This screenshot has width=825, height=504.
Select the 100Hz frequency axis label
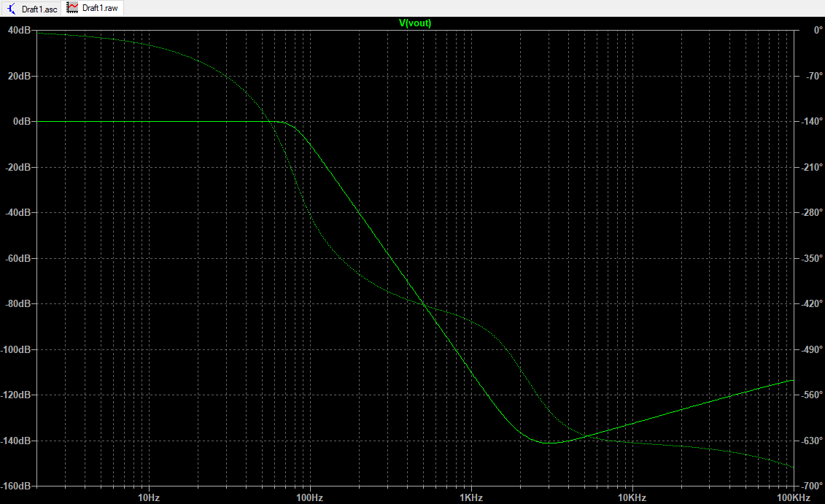pyautogui.click(x=309, y=497)
